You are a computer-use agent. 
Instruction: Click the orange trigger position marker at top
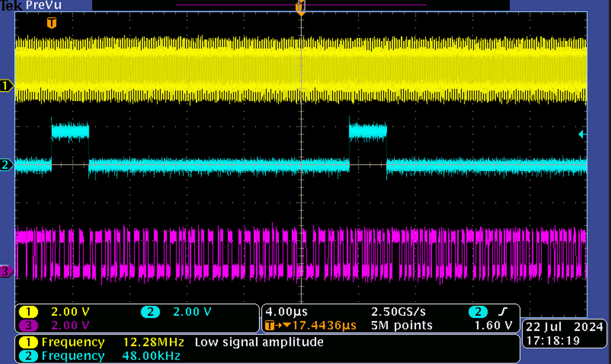pyautogui.click(x=300, y=7)
